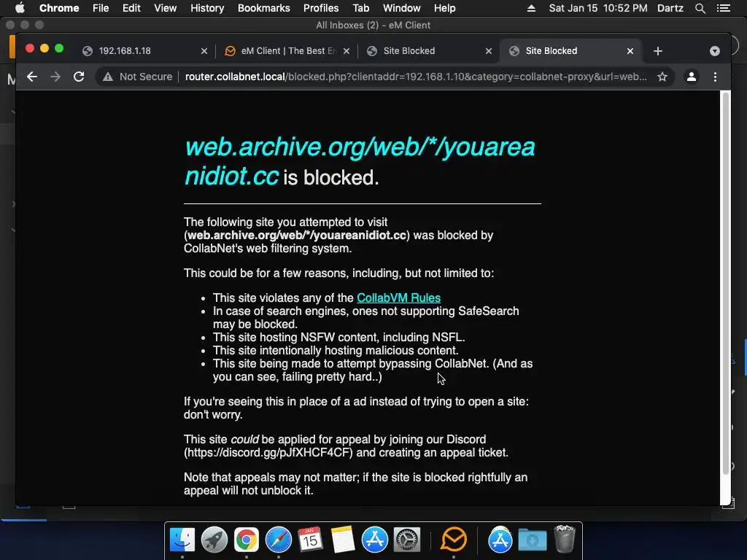
Task: Open the Chrome application menu
Action: tap(59, 8)
